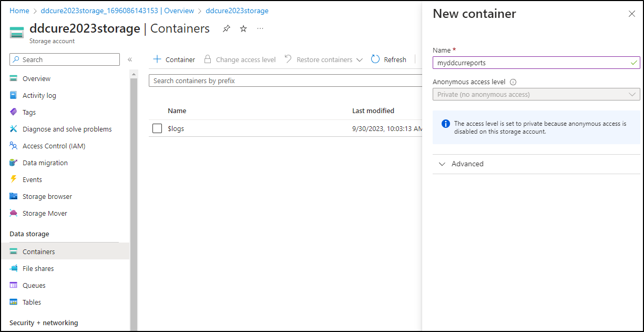Tick the checkbox for $logs container
644x332 pixels.
click(157, 128)
